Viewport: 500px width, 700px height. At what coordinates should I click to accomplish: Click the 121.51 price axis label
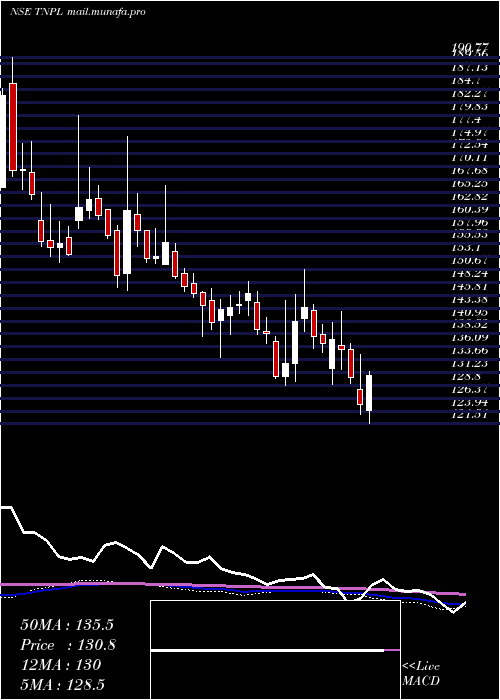tap(469, 415)
